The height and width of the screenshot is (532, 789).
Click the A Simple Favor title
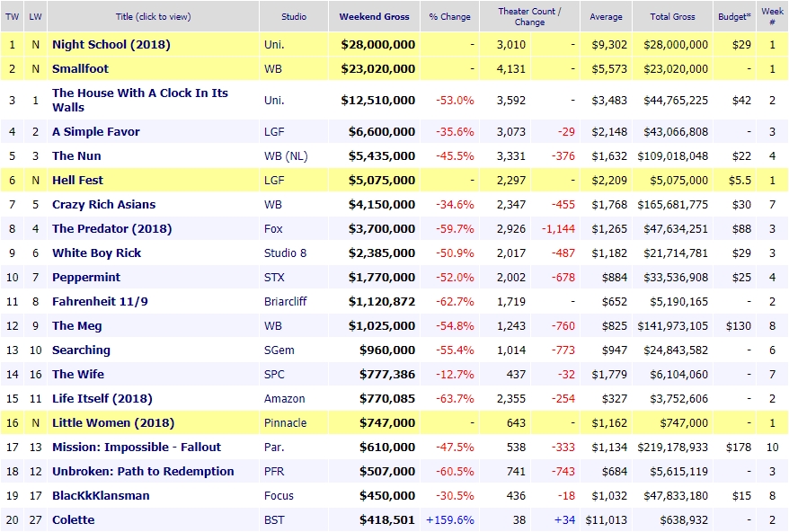pos(96,131)
